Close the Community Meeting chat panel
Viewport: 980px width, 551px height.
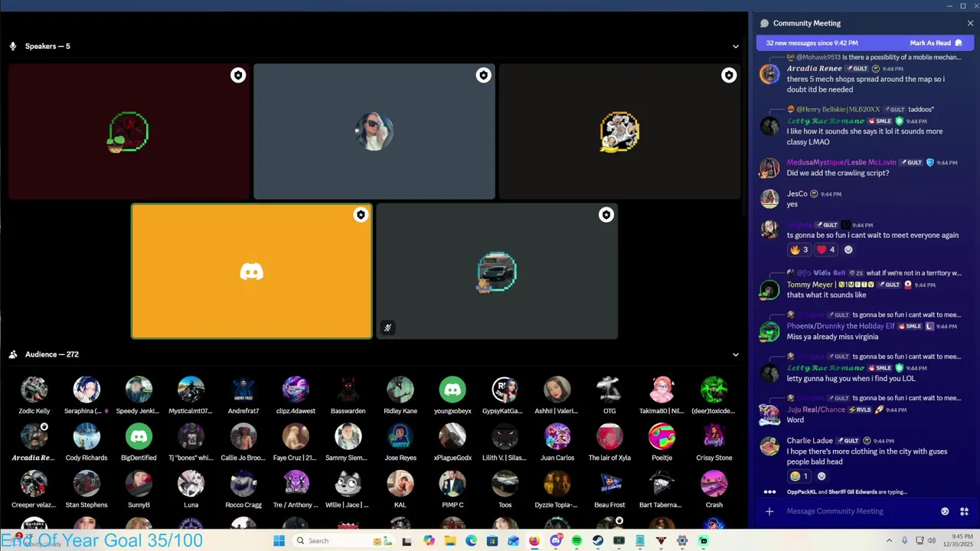[970, 23]
